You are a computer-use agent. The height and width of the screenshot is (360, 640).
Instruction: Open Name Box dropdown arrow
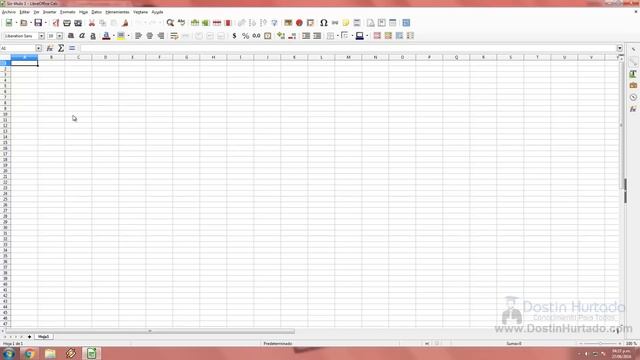(38, 48)
